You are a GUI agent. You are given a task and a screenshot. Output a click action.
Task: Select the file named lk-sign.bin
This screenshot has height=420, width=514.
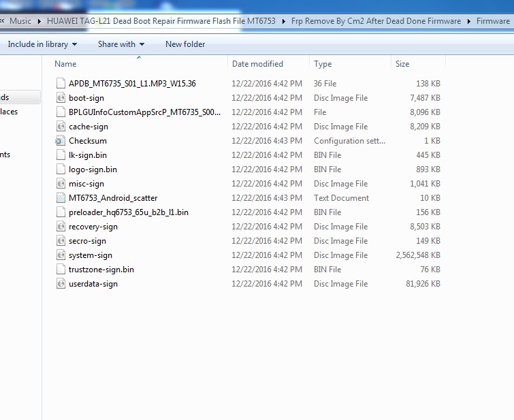pos(88,155)
